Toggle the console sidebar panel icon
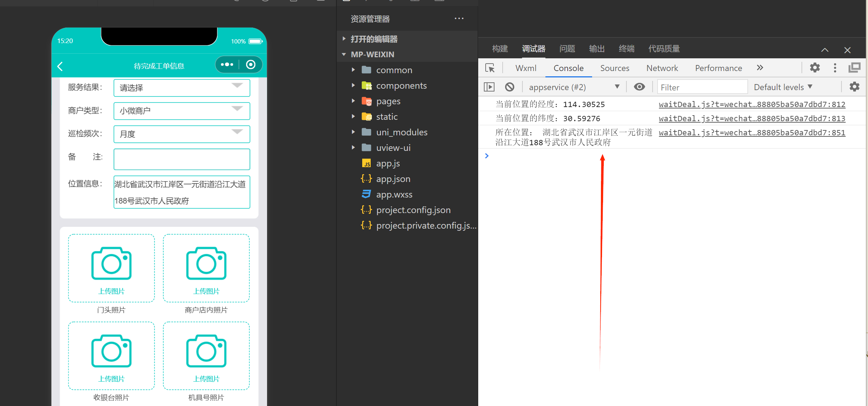 pos(489,87)
